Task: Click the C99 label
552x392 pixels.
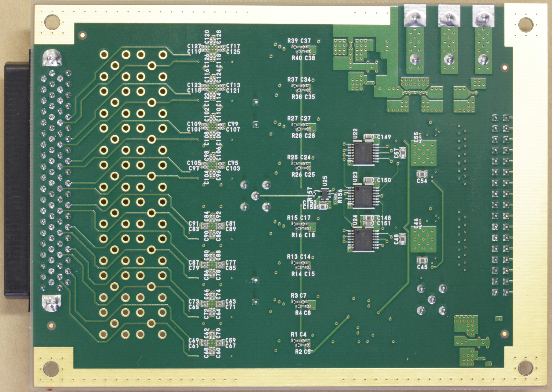Action: tap(233, 124)
